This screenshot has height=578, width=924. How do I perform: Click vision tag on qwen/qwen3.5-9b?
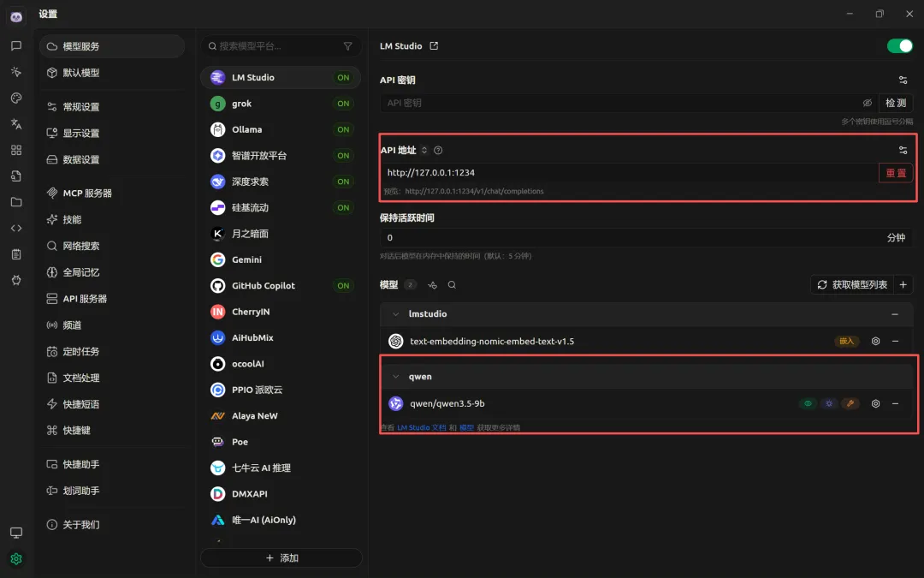tap(808, 403)
